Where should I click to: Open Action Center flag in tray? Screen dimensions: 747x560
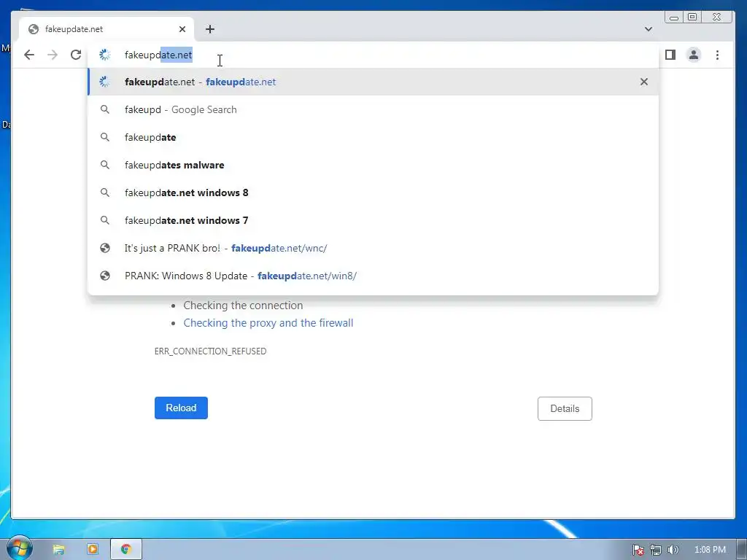(x=638, y=550)
